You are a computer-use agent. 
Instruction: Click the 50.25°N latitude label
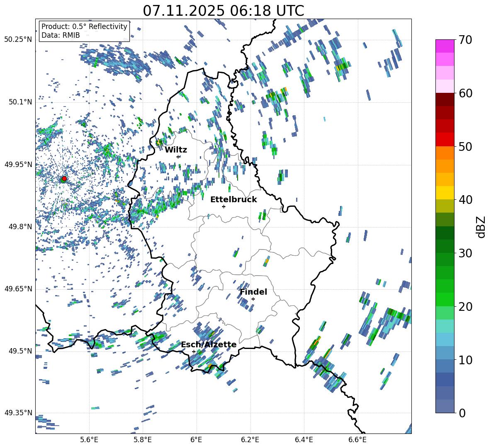click(x=18, y=40)
